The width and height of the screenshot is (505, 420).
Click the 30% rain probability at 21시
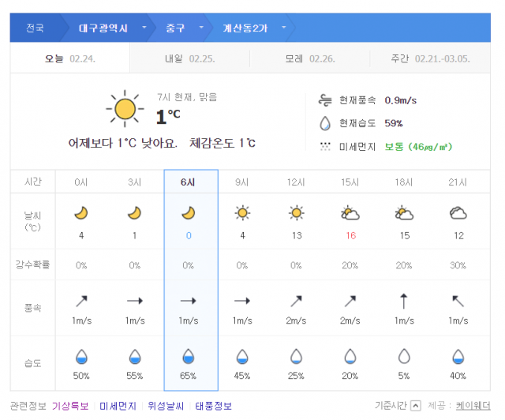point(458,265)
